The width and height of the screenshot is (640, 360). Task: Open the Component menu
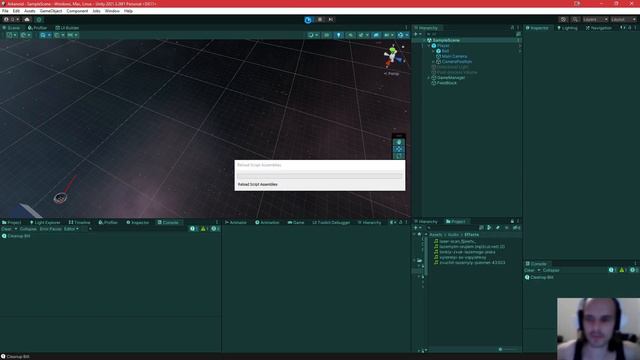[x=77, y=11]
